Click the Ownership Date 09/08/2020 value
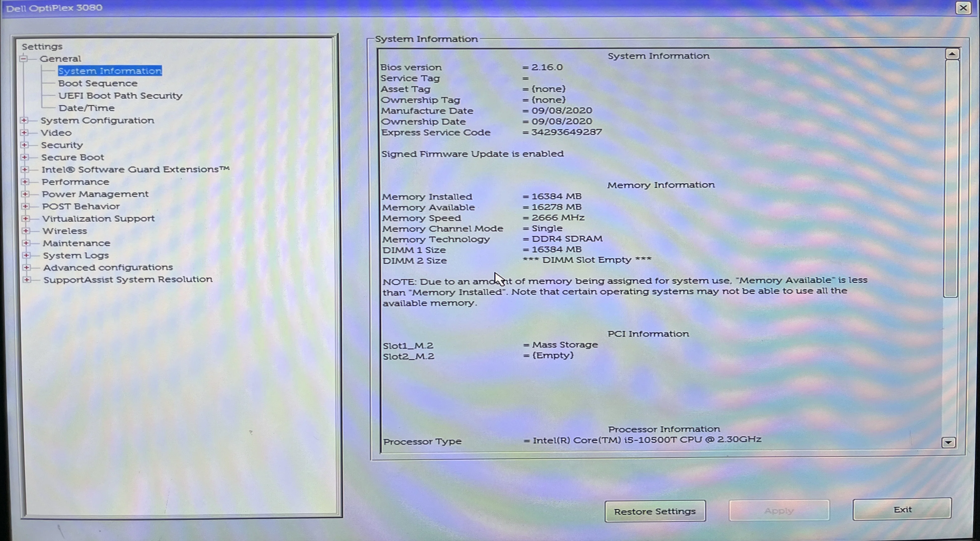Viewport: 980px width, 541px height. (561, 121)
